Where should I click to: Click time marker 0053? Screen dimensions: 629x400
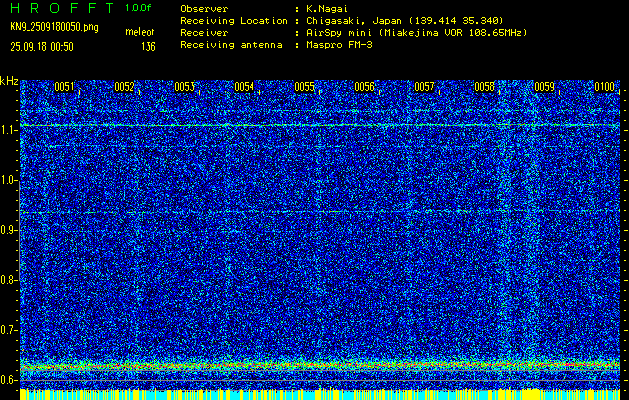pos(185,87)
